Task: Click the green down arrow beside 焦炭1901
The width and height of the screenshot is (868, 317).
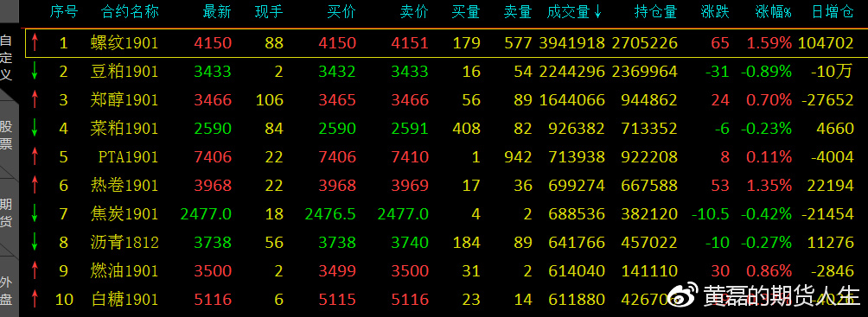Action: tap(35, 213)
